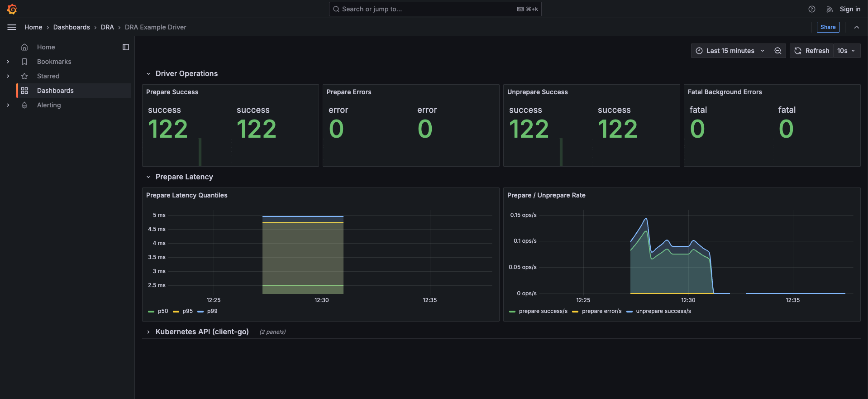Image resolution: width=868 pixels, height=399 pixels.
Task: Open the 10s refresh interval dropdown
Action: (x=847, y=51)
